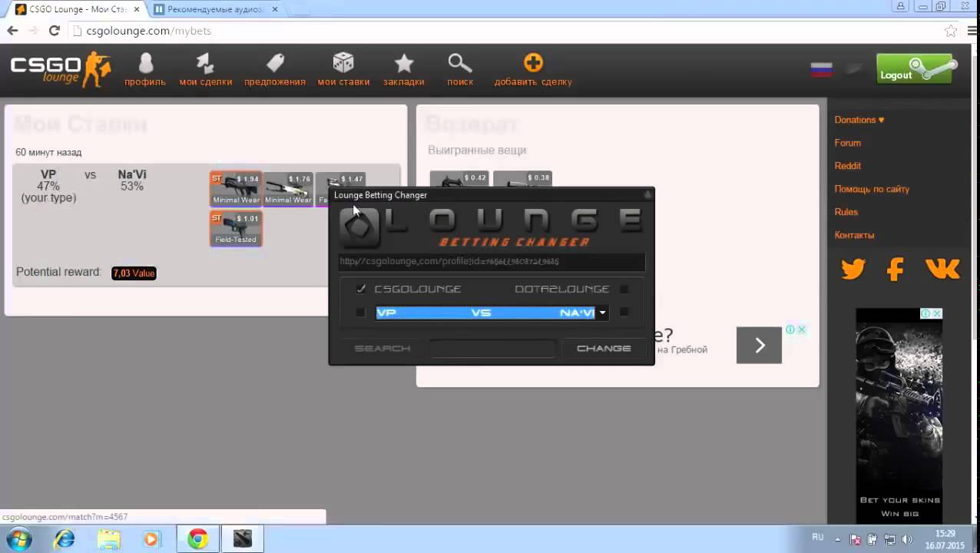
Task: Click the ad info icon
Action: [x=790, y=329]
